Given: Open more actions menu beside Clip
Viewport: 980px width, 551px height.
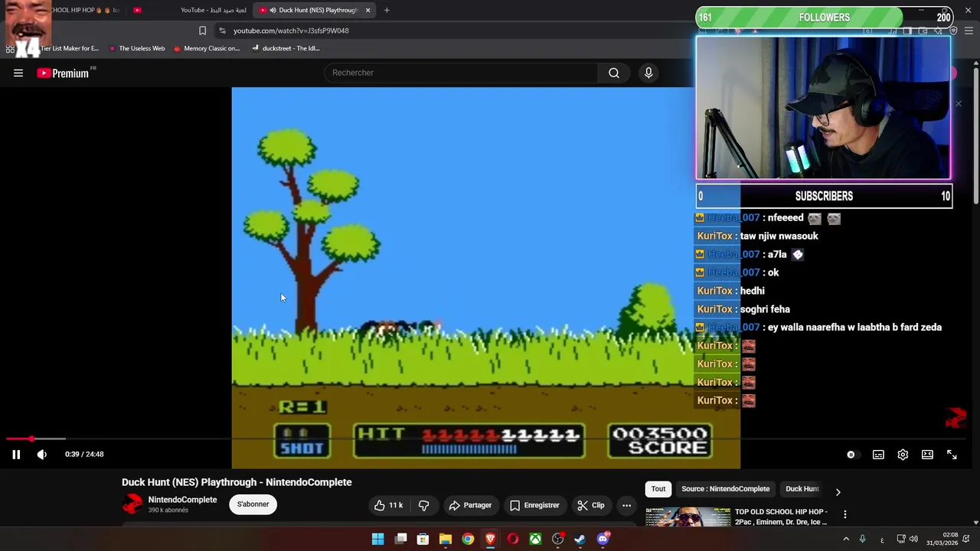Looking at the screenshot, I should point(626,505).
